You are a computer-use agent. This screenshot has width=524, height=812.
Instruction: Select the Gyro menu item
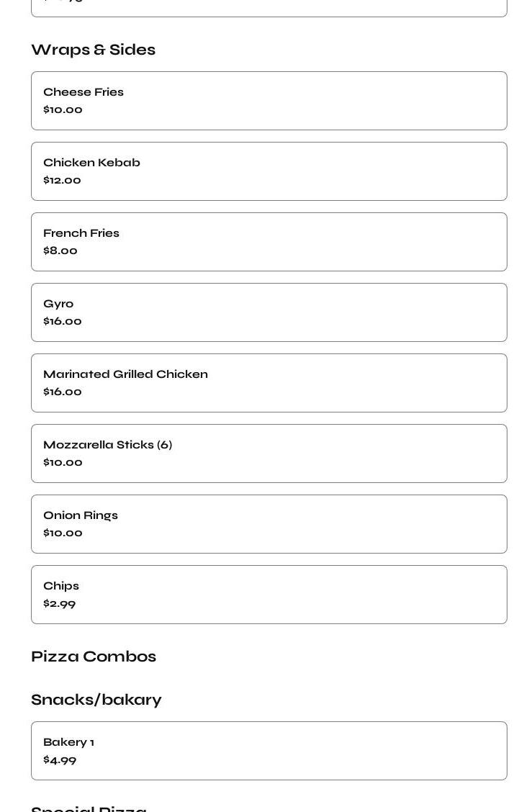[268, 312]
